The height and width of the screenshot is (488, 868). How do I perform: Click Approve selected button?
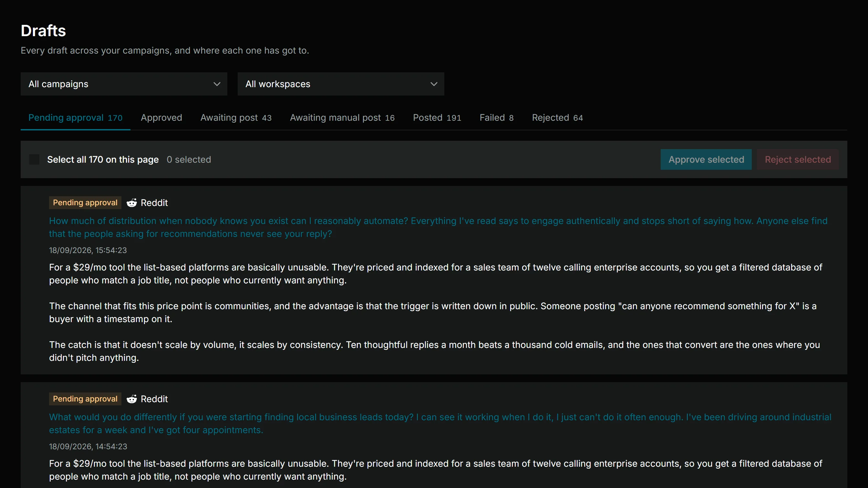(x=706, y=159)
